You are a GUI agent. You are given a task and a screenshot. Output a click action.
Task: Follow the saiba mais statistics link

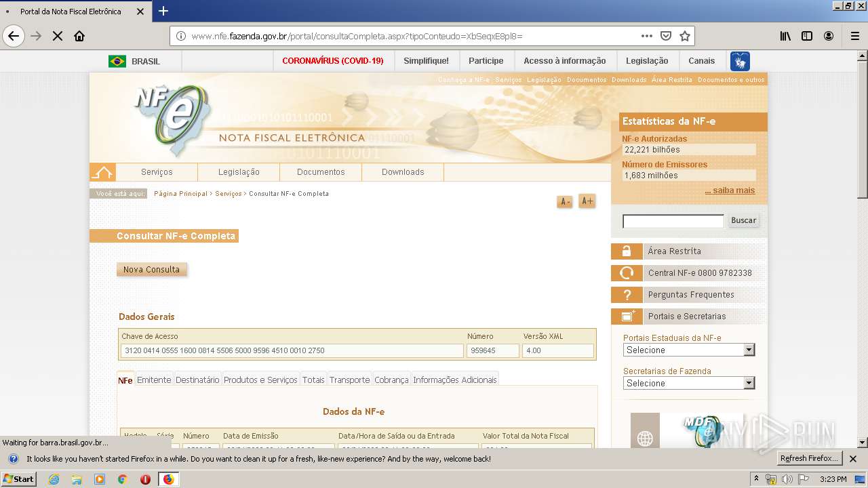pyautogui.click(x=730, y=190)
